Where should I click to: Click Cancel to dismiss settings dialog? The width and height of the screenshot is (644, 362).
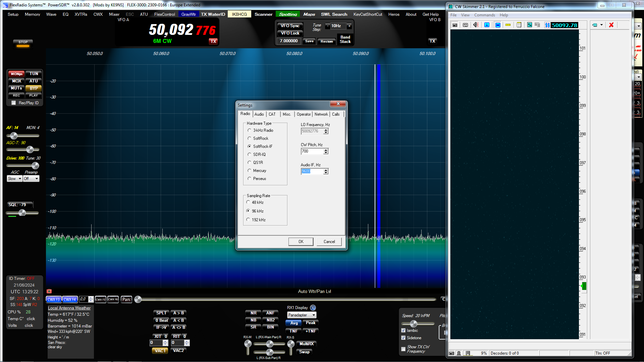pos(329,241)
